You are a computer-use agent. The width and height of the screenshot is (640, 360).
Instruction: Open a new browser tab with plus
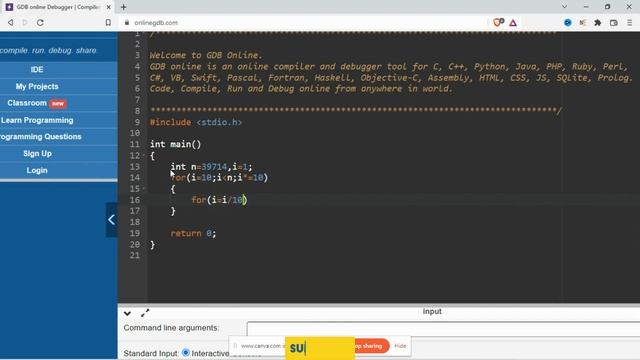pos(124,7)
